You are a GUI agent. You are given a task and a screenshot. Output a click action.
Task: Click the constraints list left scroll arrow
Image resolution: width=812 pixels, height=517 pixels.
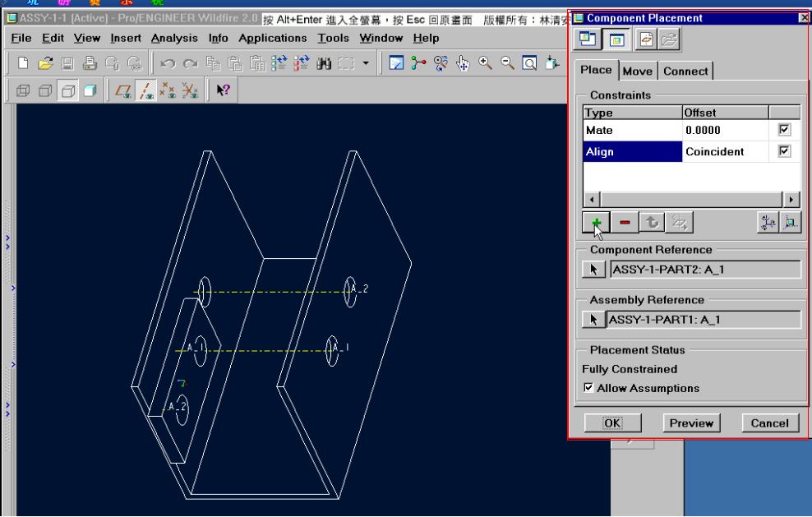592,200
